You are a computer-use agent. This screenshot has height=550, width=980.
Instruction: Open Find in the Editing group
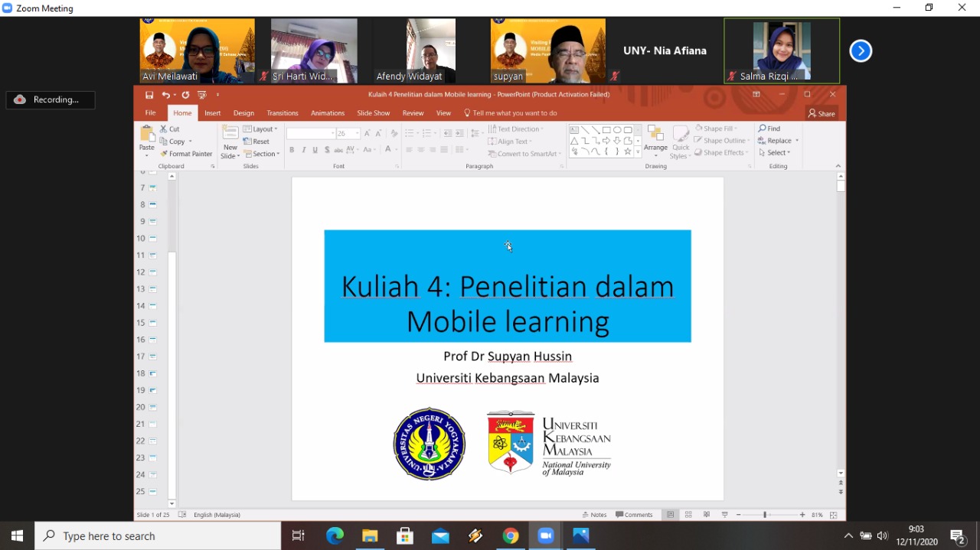click(769, 129)
